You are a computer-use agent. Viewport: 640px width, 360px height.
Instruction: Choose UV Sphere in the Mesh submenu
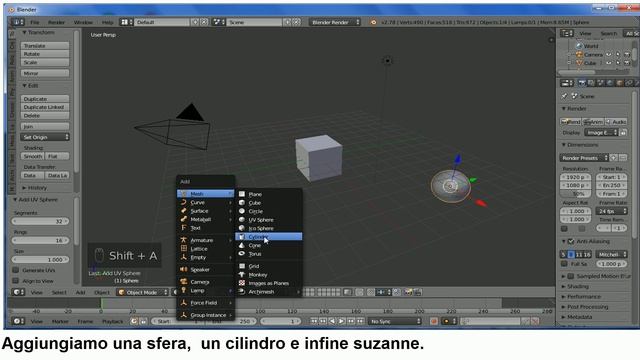click(x=268, y=220)
